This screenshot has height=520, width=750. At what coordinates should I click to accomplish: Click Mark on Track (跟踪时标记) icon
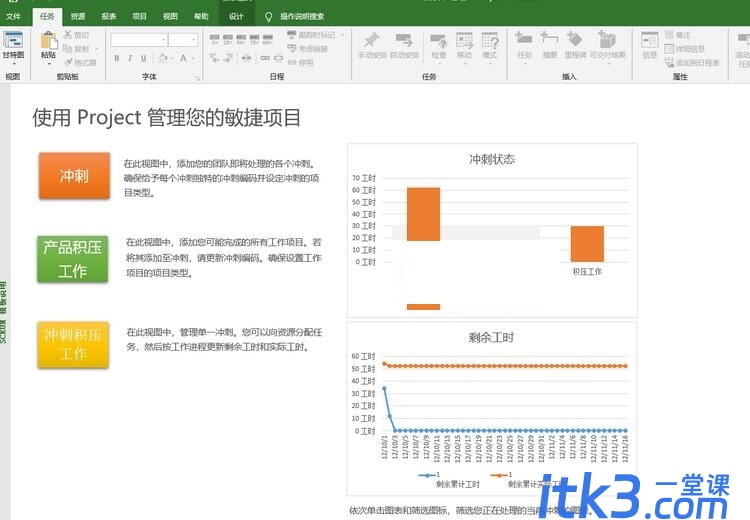291,34
